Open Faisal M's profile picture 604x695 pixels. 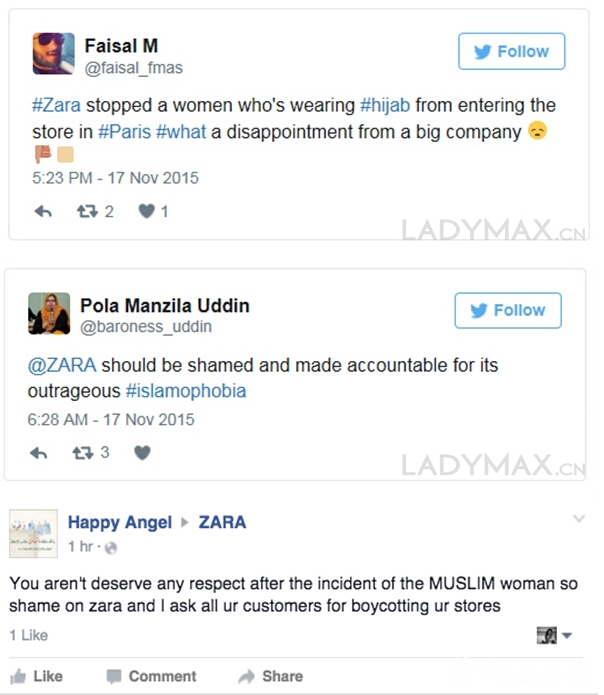point(54,54)
